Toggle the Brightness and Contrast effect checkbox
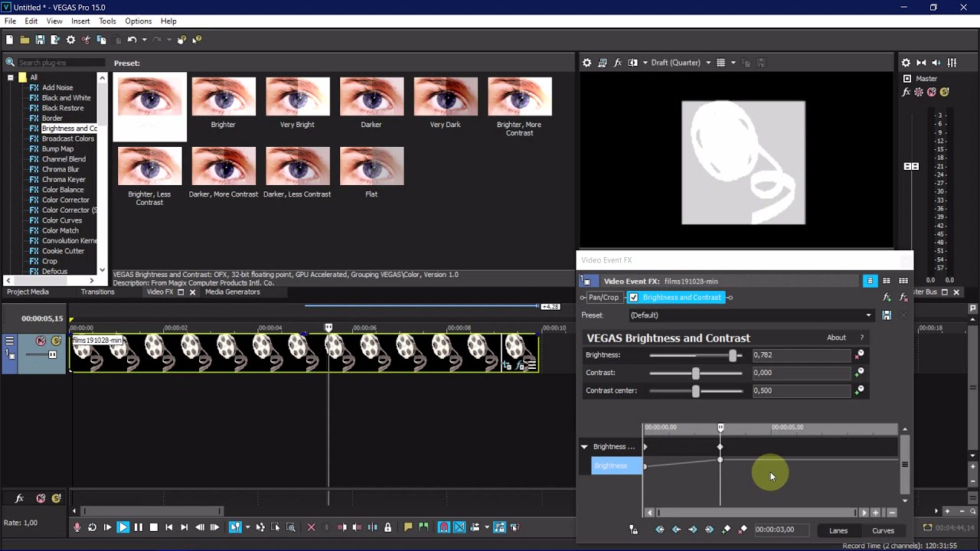 coord(633,298)
